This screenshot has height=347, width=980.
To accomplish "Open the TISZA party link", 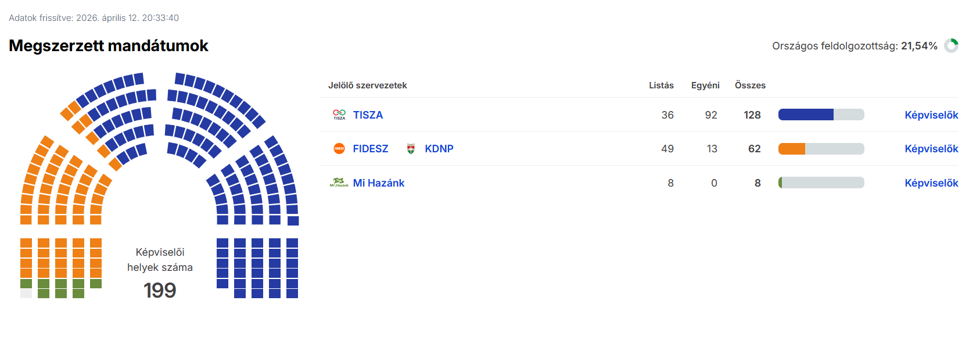I will pyautogui.click(x=368, y=115).
